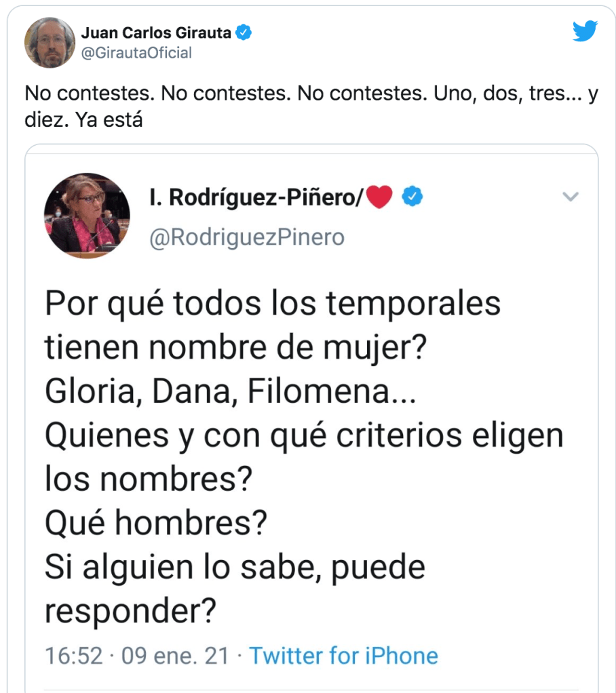Image resolution: width=616 pixels, height=693 pixels.
Task: Click the I. Rodríguez-Piñero display name
Action: tap(256, 197)
